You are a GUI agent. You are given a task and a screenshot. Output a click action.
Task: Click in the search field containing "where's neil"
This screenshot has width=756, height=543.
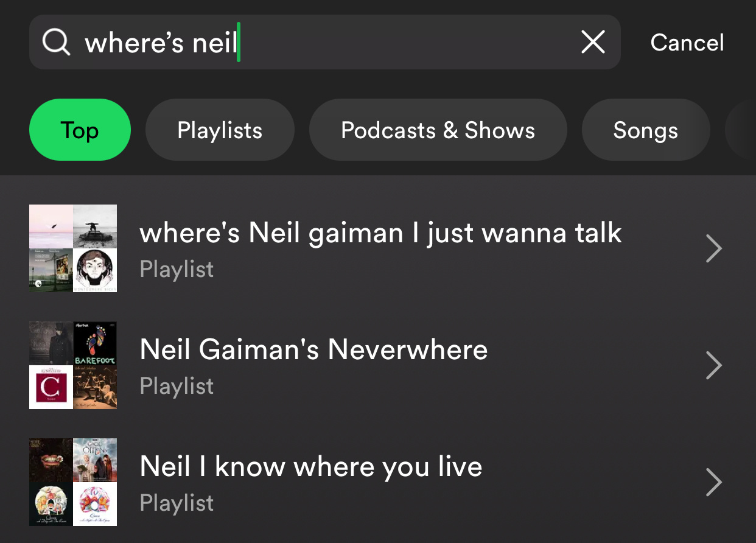coord(325,42)
